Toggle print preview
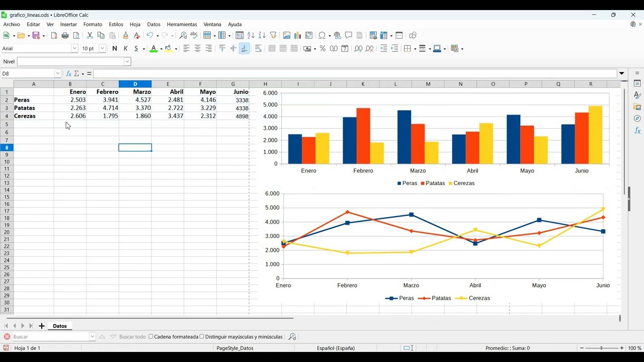The height and width of the screenshot is (362, 644). [x=76, y=35]
